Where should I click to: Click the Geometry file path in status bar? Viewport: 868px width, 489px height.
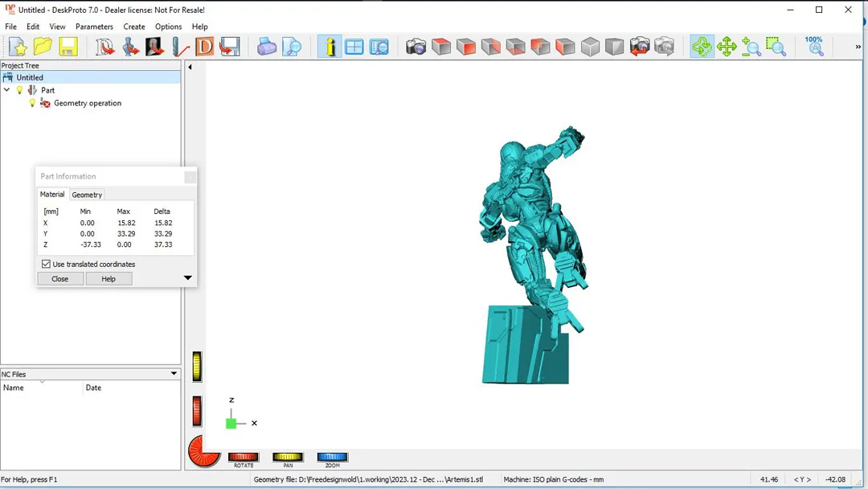point(368,479)
